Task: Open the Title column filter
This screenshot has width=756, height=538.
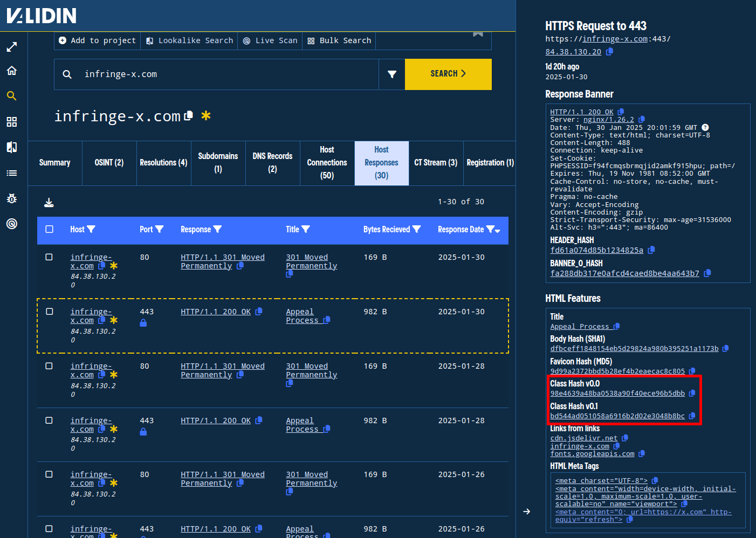Action: (306, 229)
